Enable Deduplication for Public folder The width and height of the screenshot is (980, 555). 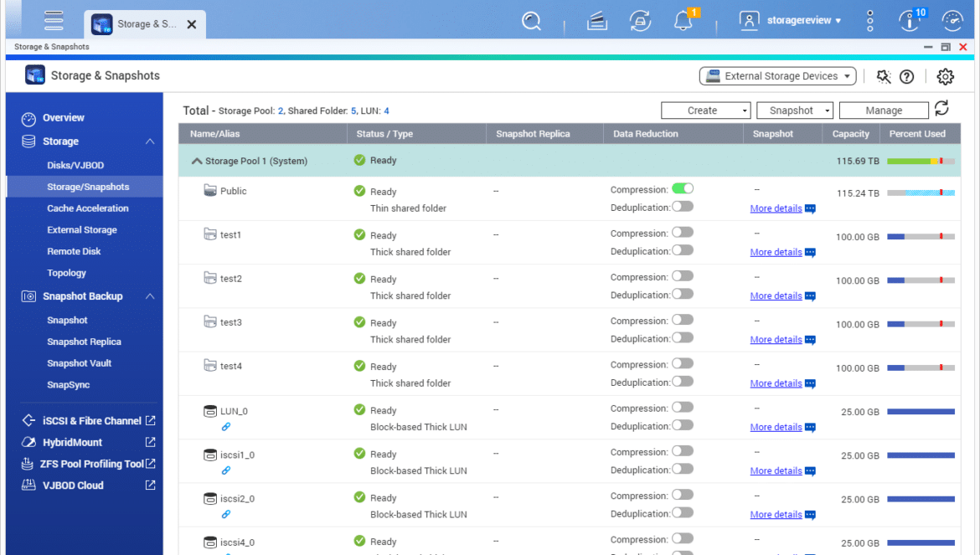point(683,207)
